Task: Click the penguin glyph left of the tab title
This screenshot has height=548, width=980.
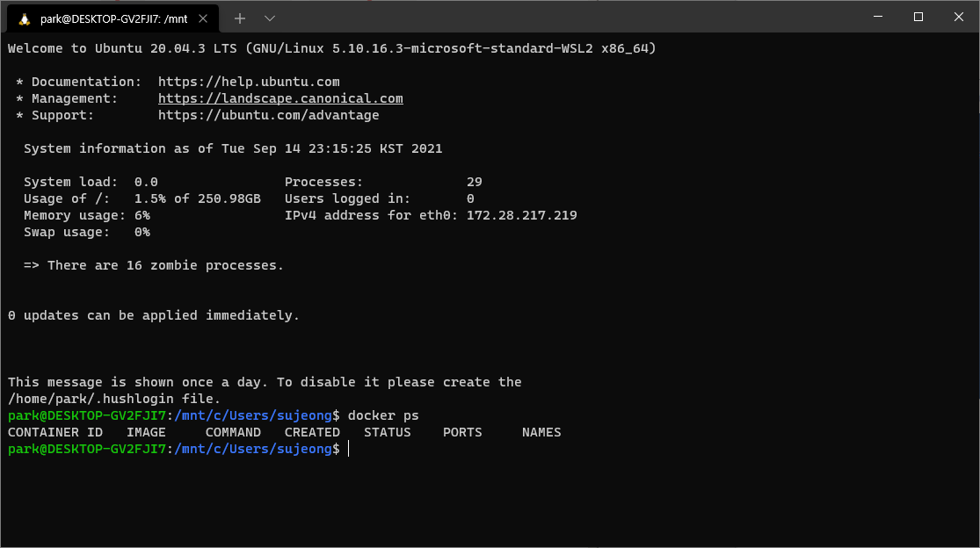Action: tap(25, 18)
